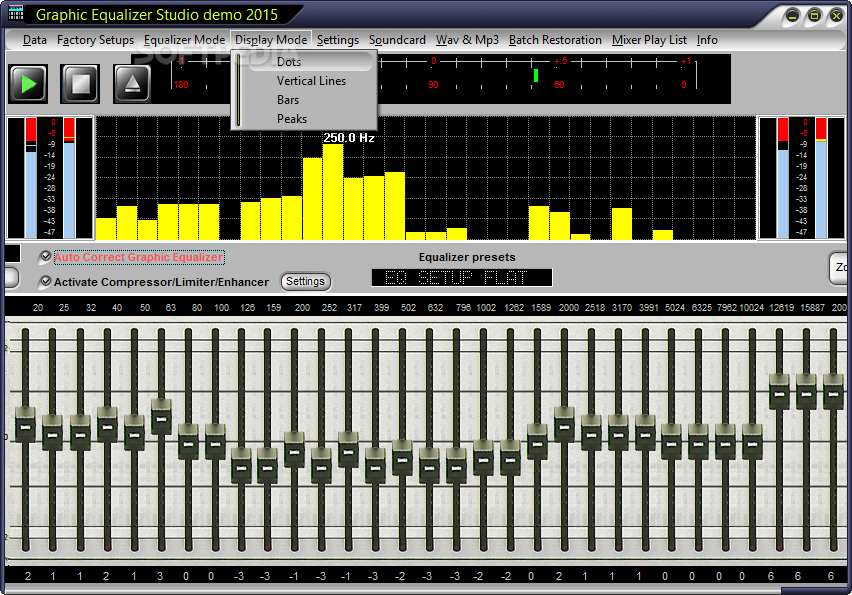Screen dimensions: 852x595
Task: Open the Wav & Mp3 menu
Action: tap(467, 40)
